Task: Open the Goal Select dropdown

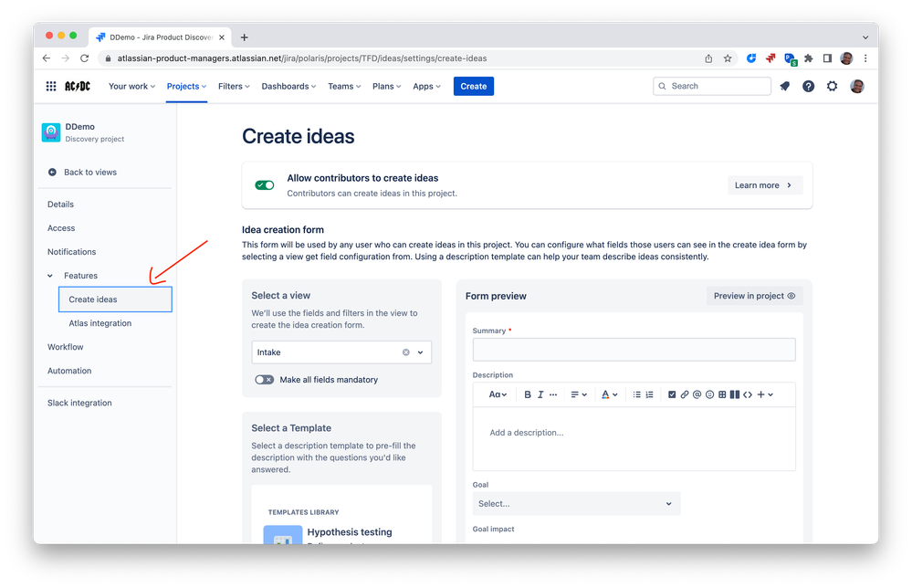Action: point(576,504)
